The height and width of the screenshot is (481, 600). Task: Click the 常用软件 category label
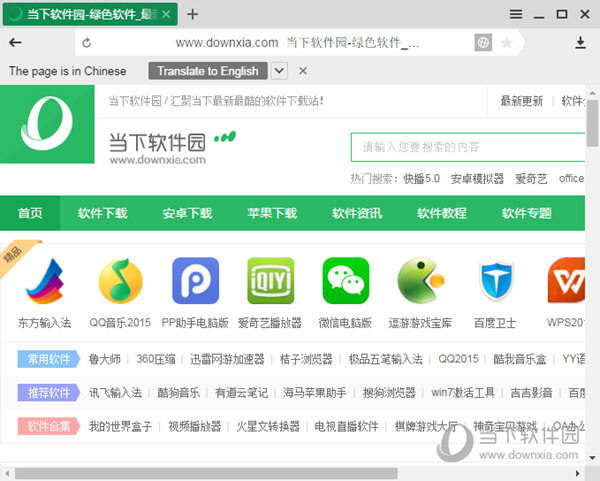(x=49, y=359)
